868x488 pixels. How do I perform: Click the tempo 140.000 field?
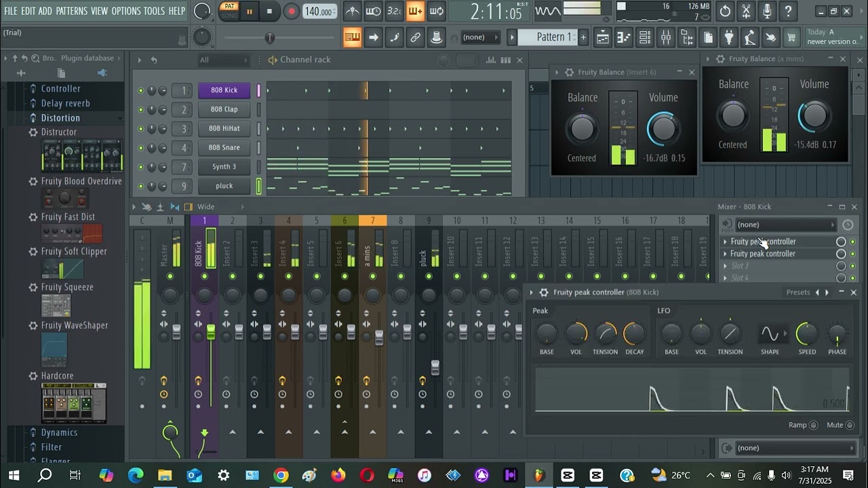coord(319,12)
